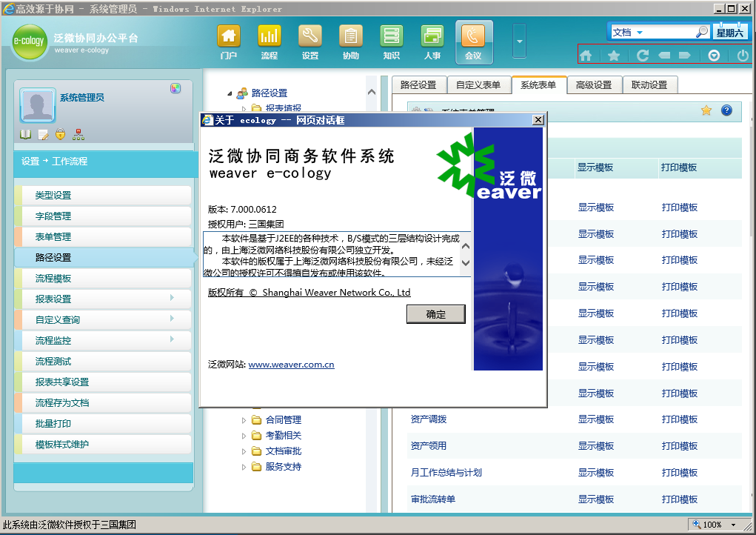Expand the 考勤相关 tree folder
The height and width of the screenshot is (535, 756).
pos(244,436)
